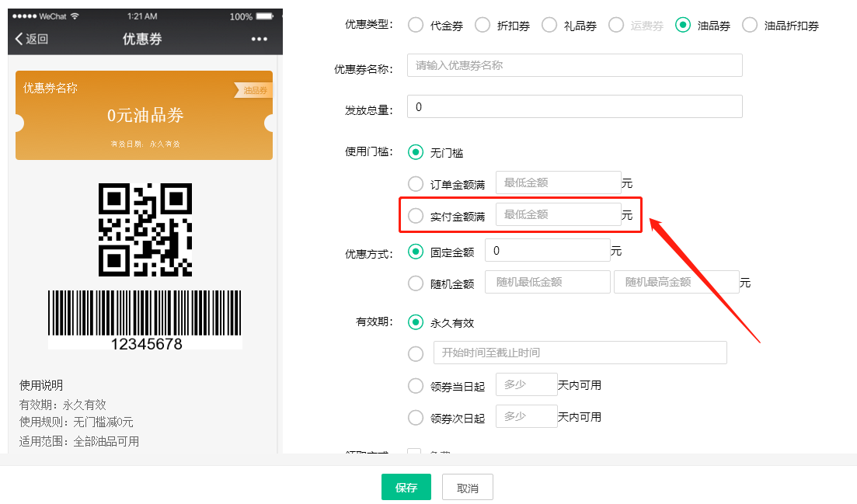Screen dimensions: 857x504
Task: Click the orange 油品券 coupon card preview
Action: pyautogui.click(x=144, y=115)
